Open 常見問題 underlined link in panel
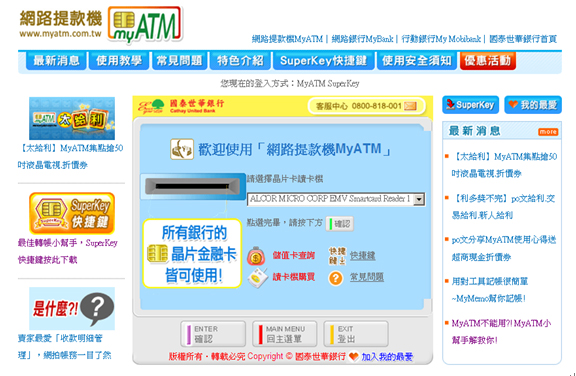The image size is (576, 376). tap(367, 277)
